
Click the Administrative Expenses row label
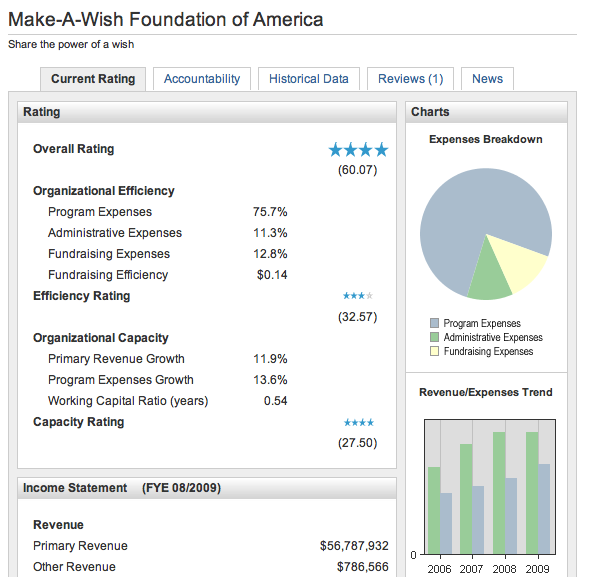pos(115,233)
